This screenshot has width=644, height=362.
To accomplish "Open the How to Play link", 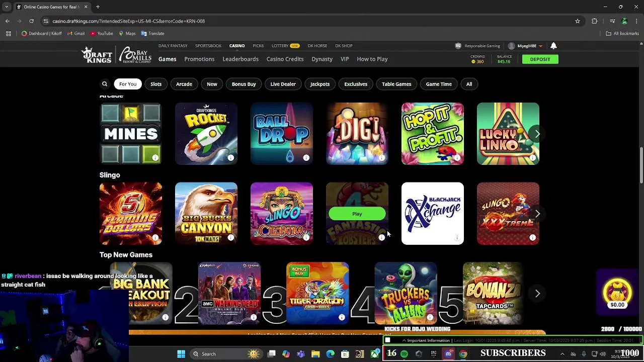I will [x=372, y=59].
